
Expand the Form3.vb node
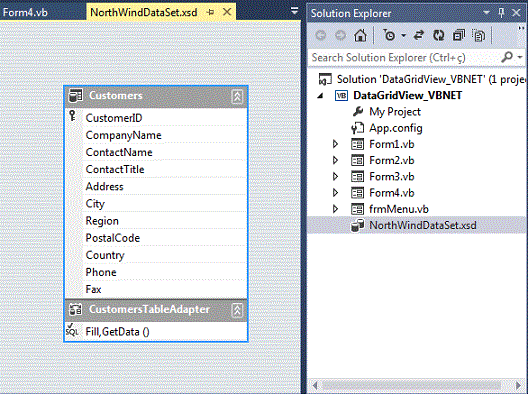click(335, 176)
